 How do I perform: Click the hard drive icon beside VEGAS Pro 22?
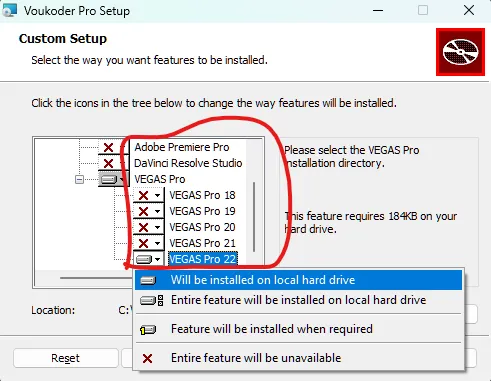tap(144, 259)
